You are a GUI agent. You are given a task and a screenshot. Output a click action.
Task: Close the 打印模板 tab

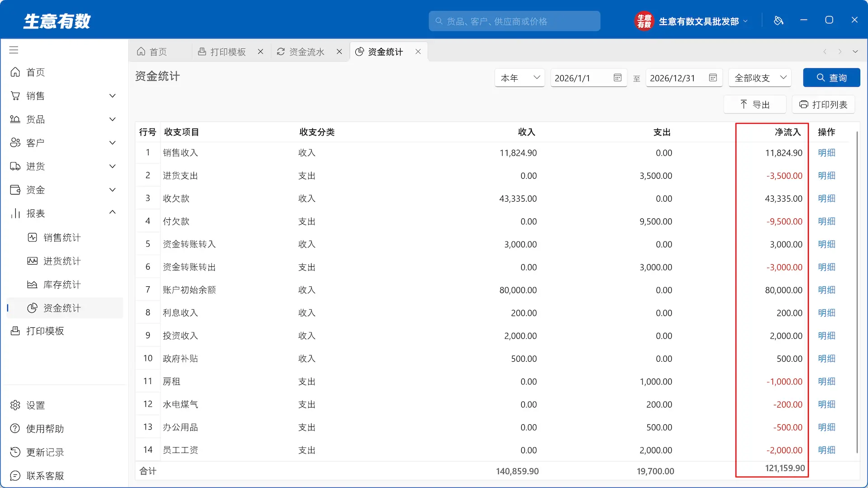(261, 52)
